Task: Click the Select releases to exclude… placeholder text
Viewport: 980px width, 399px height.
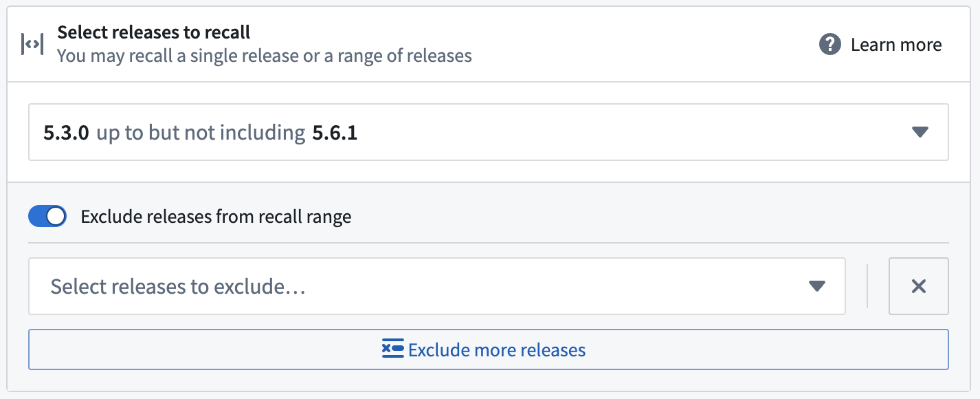Action: pyautogui.click(x=178, y=286)
